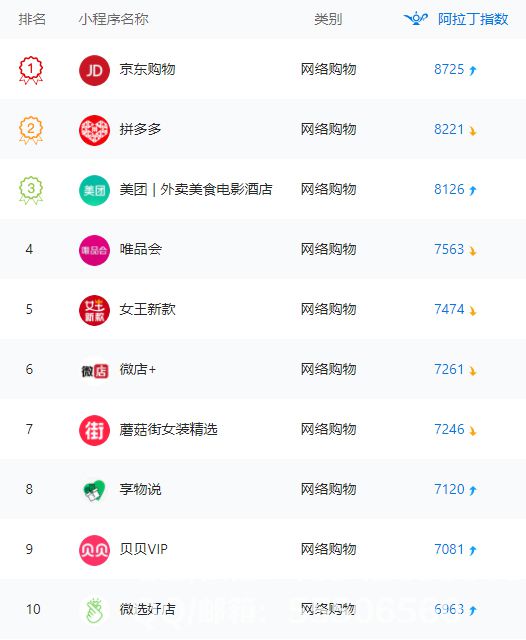The height and width of the screenshot is (640, 526).
Task: Click the pink 唯品会 logo icon
Action: [x=94, y=250]
